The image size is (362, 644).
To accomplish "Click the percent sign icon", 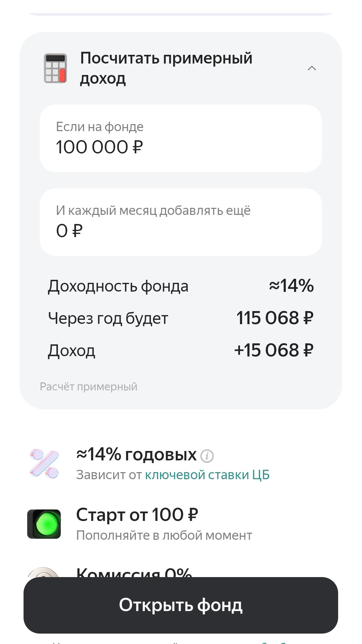I will click(44, 464).
